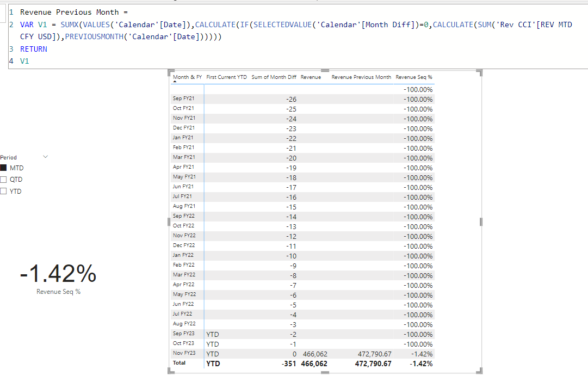
Task: Select the Nov FY22 row label
Action: point(184,235)
